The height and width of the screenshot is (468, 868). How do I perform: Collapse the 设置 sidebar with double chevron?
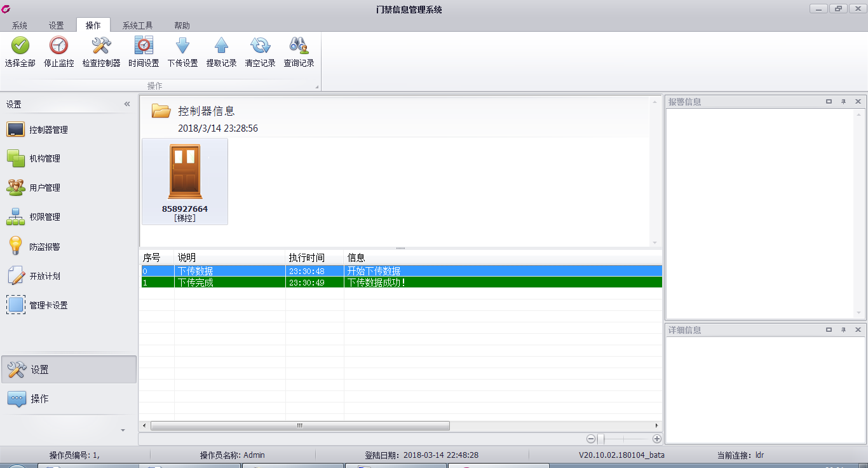coord(127,104)
